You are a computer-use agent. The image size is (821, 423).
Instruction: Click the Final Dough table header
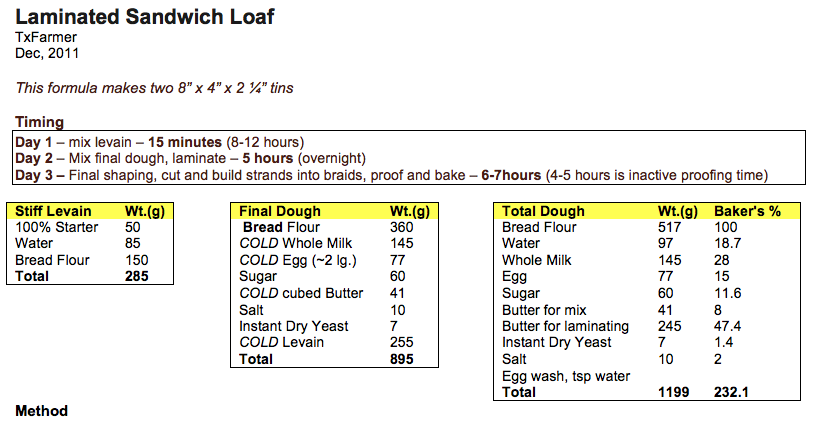tap(280, 212)
